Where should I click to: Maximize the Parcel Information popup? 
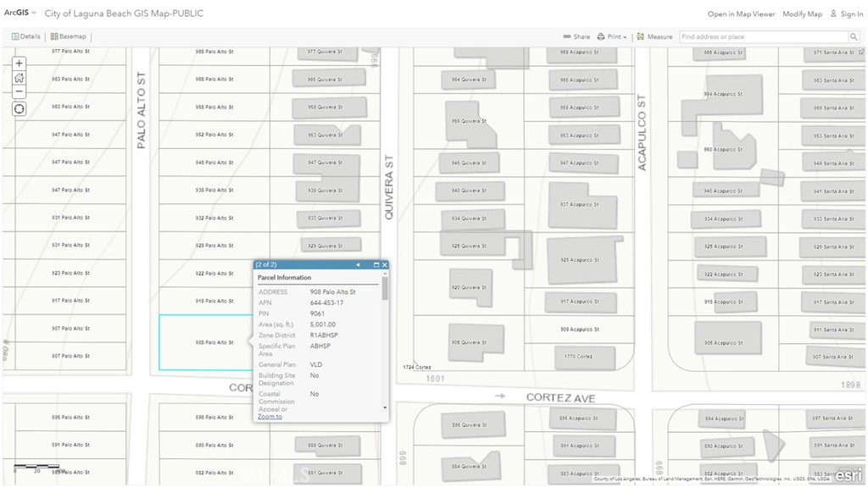pyautogui.click(x=376, y=265)
